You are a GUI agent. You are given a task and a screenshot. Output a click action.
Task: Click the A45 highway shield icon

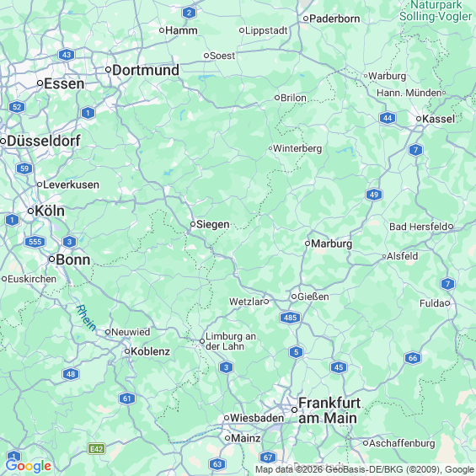(339, 367)
